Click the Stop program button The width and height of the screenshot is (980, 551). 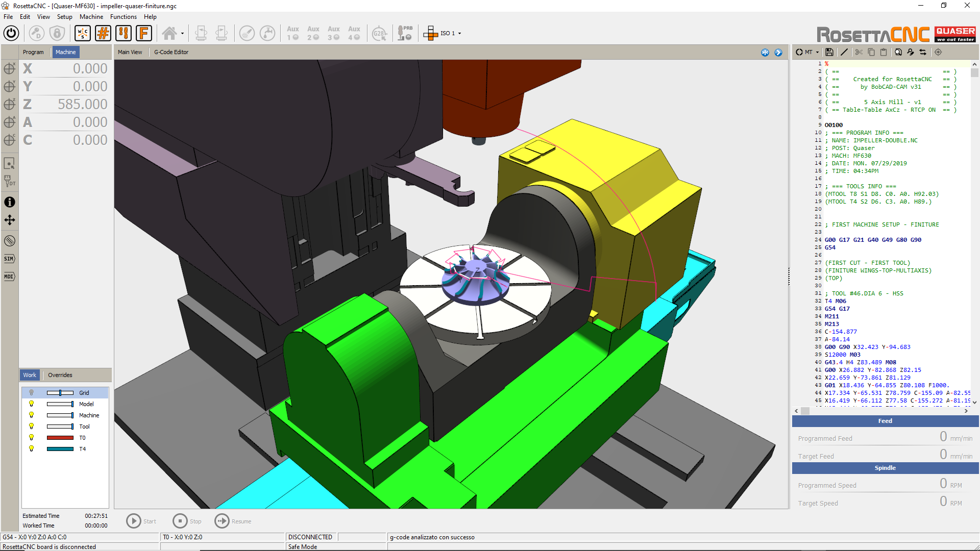point(187,521)
